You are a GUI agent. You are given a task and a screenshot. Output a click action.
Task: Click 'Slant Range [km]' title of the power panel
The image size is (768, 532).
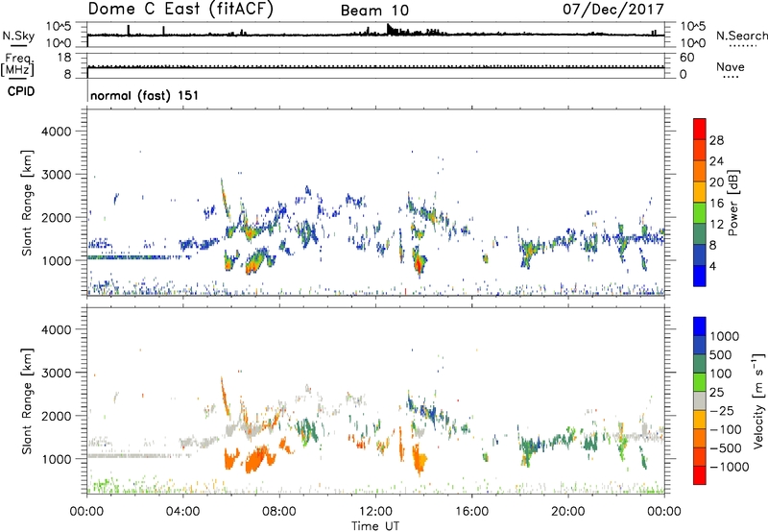tap(27, 203)
